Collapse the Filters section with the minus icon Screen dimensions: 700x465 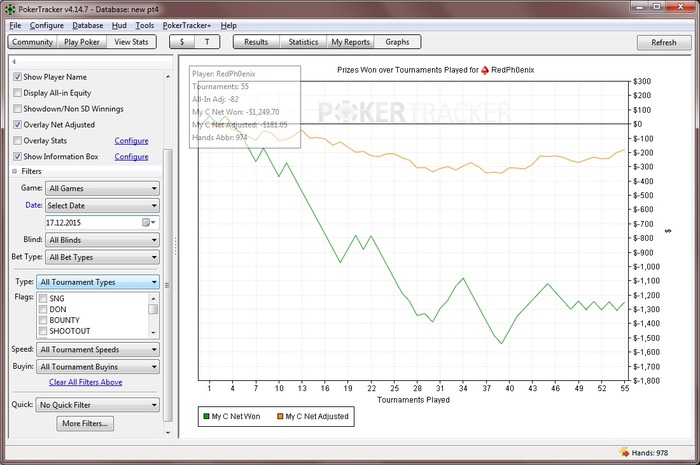tap(15, 172)
